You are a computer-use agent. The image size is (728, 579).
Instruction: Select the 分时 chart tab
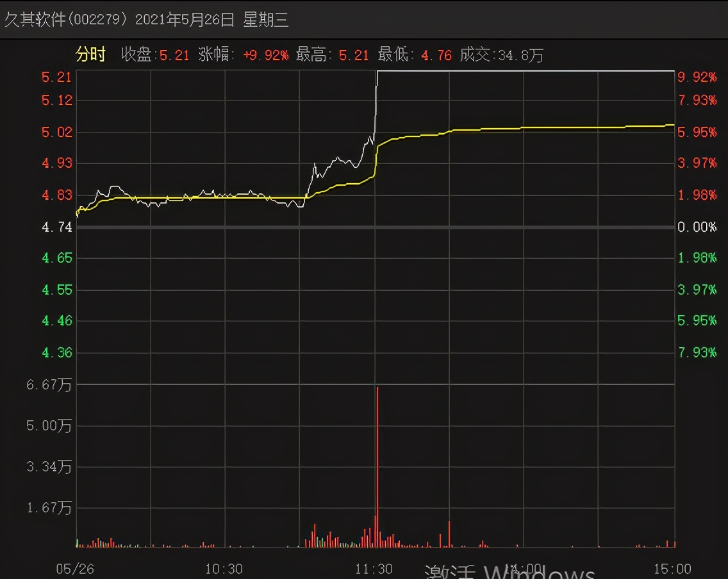[90, 55]
